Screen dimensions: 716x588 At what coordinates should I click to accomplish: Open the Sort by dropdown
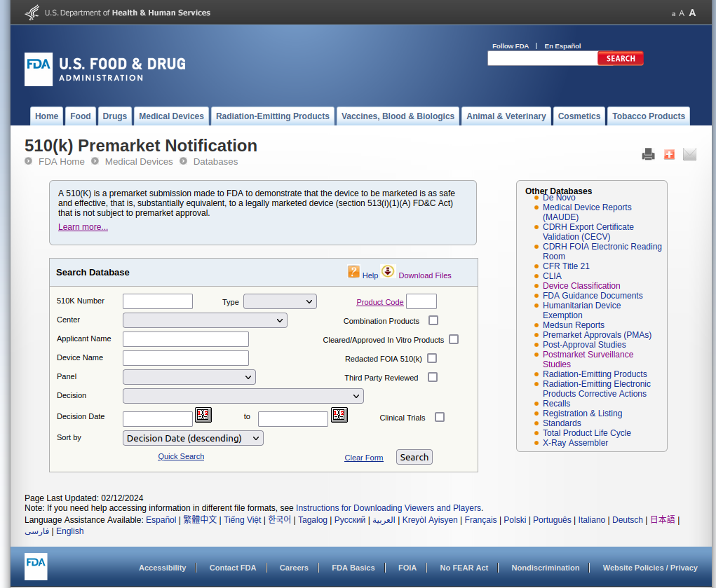tap(192, 437)
